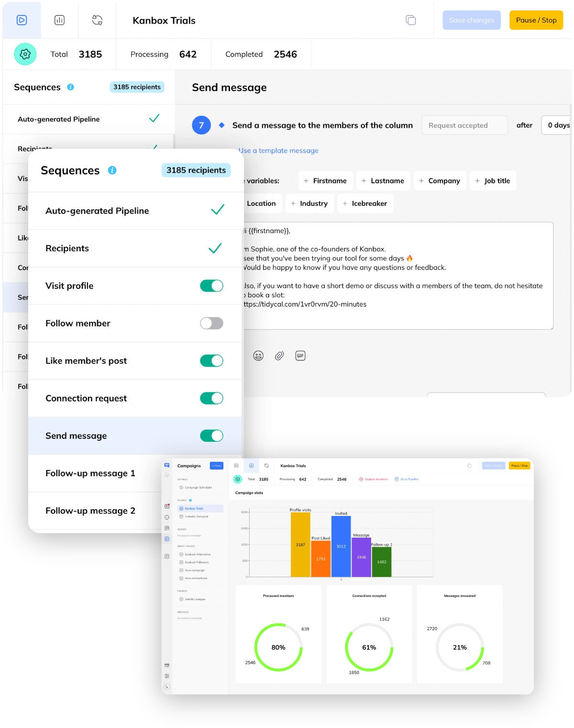Click the Go to Pipeline link
The width and height of the screenshot is (574, 728).
tap(407, 479)
